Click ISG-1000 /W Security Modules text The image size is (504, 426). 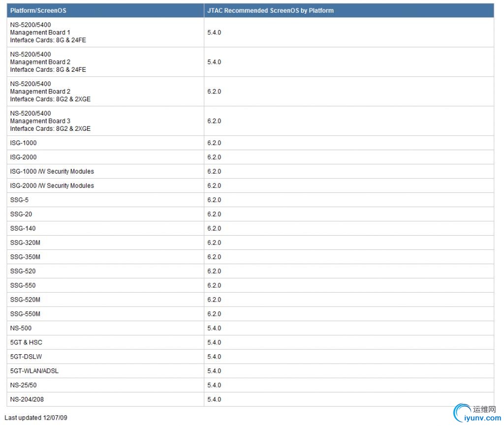point(52,172)
